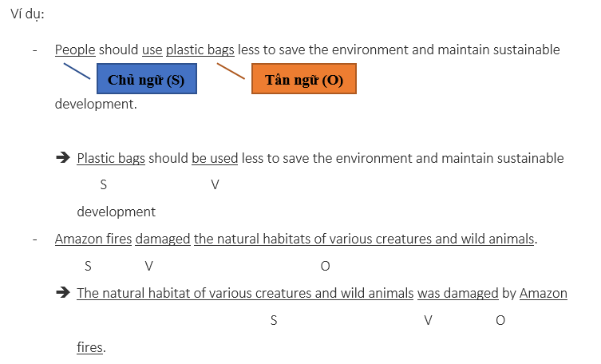The image size is (601, 364).
Task: Click the "V" label beneath "be used"
Action: coord(215,185)
